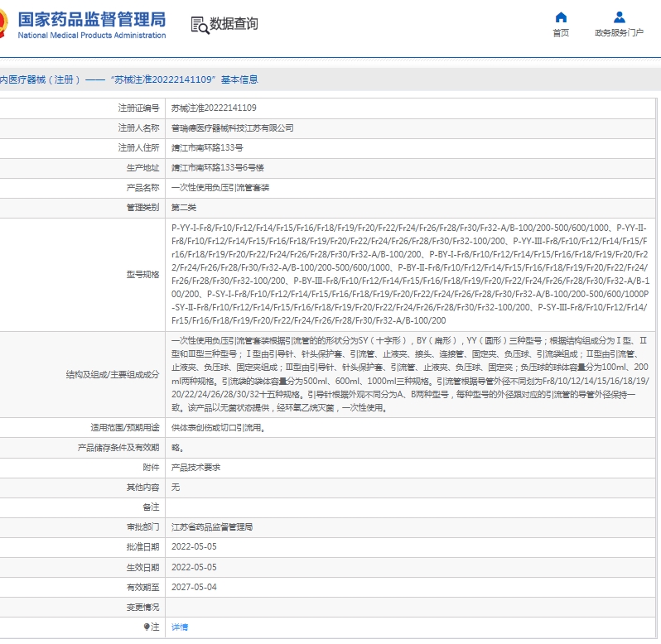Click the 适用范围/预期用途 label
Image resolution: width=661 pixels, height=644 pixels.
pos(125,428)
